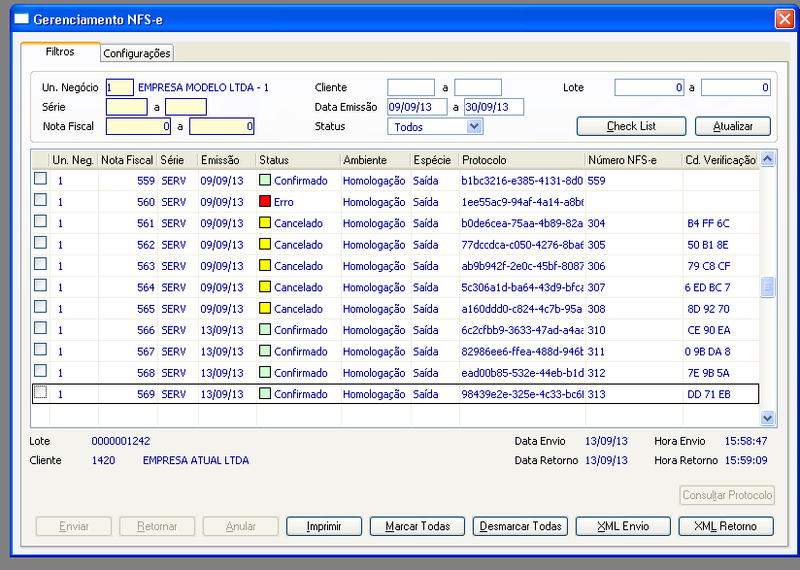Screen dimensions: 800x570
Task: Click the Número NFS-e column header
Action: click(x=634, y=160)
